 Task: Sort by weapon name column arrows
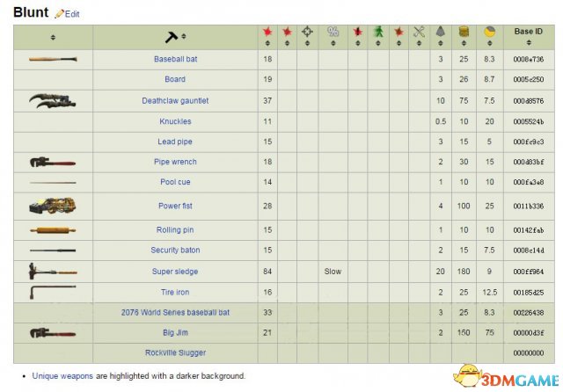184,36
